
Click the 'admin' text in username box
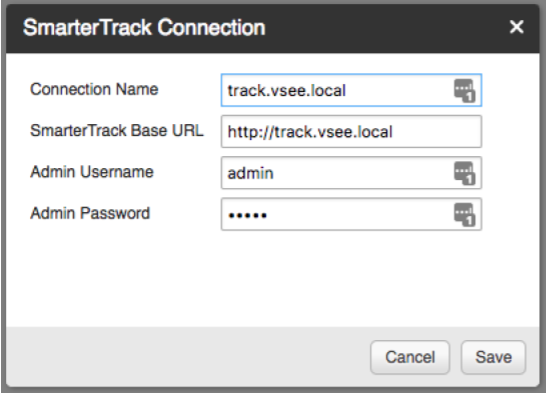(250, 173)
